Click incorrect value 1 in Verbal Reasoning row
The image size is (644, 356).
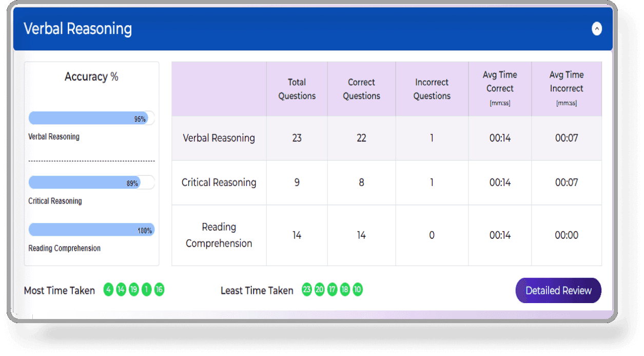coord(432,138)
